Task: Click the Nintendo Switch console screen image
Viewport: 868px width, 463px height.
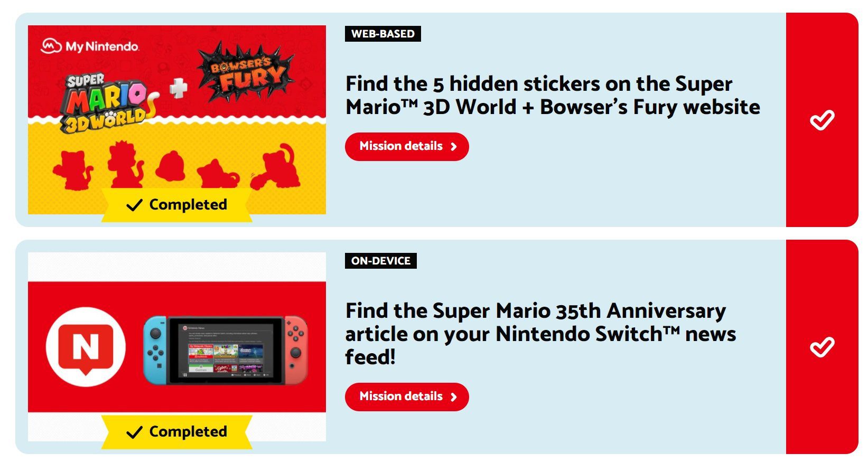Action: 226,350
